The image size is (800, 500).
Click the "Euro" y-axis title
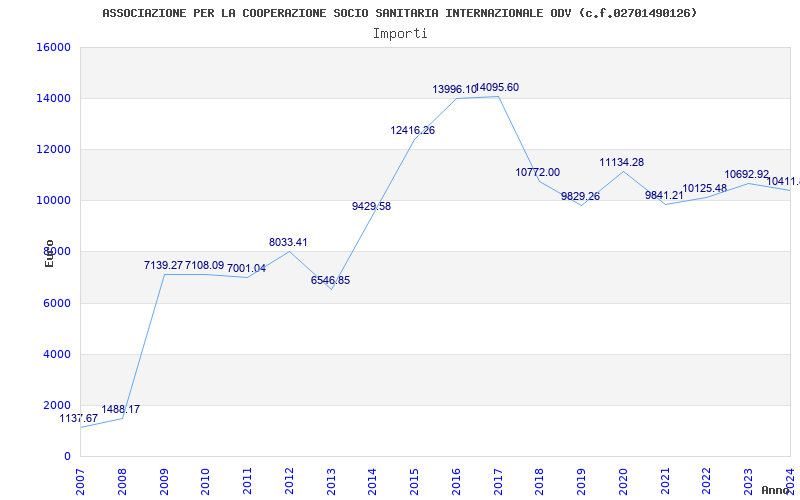coord(49,253)
